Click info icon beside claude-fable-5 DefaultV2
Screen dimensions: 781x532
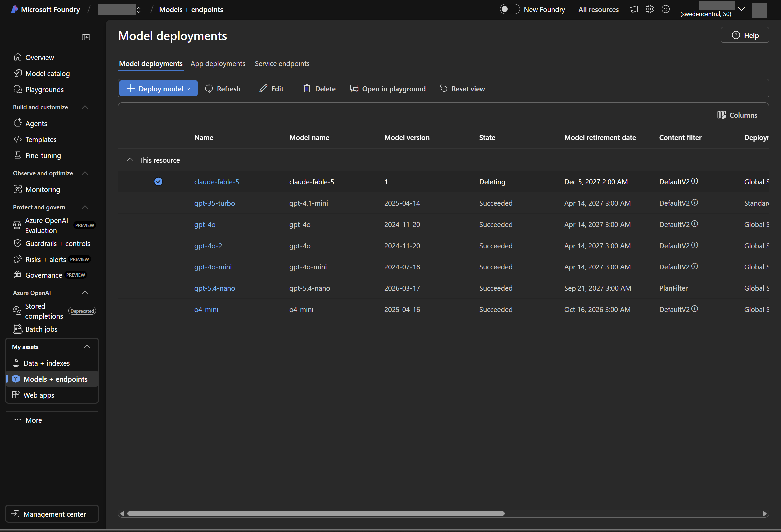pyautogui.click(x=695, y=181)
